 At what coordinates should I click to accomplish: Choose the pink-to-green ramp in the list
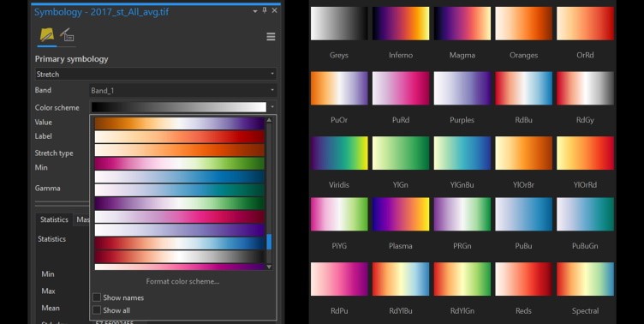pos(180,163)
